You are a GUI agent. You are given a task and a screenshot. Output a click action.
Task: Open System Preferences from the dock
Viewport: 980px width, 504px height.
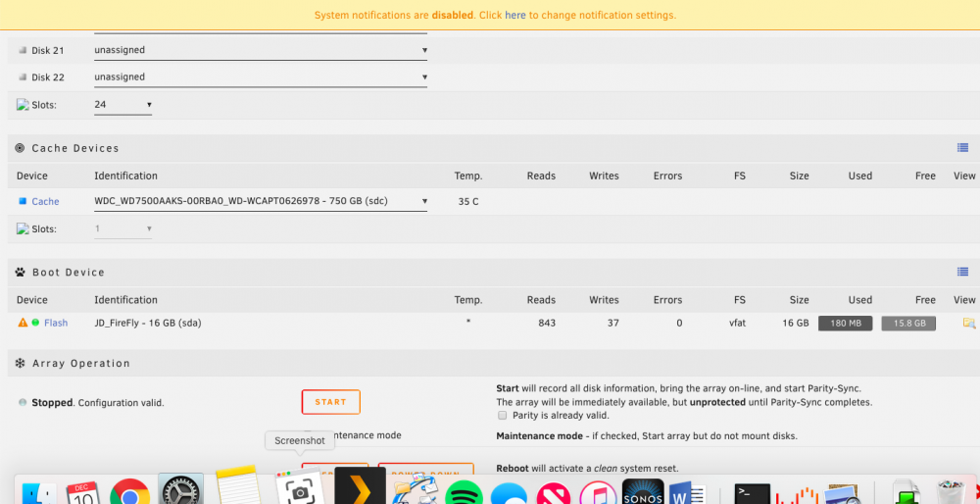tap(180, 489)
